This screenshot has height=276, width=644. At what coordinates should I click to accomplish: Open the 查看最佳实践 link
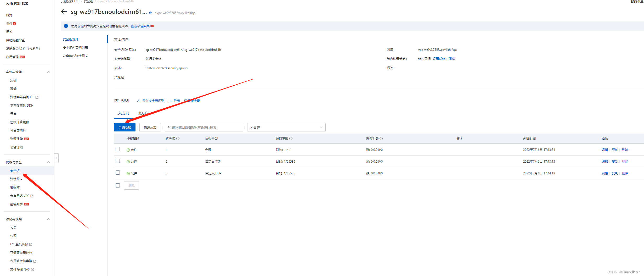(x=140, y=26)
